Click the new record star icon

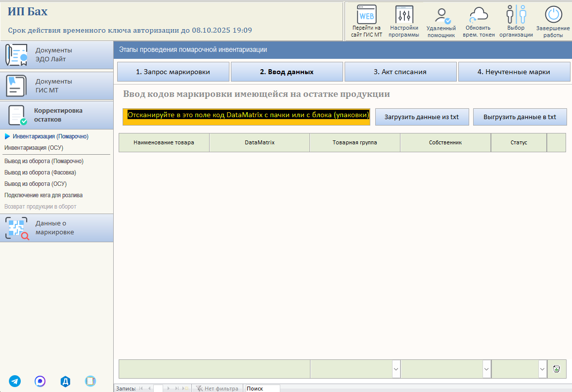[x=186, y=389]
